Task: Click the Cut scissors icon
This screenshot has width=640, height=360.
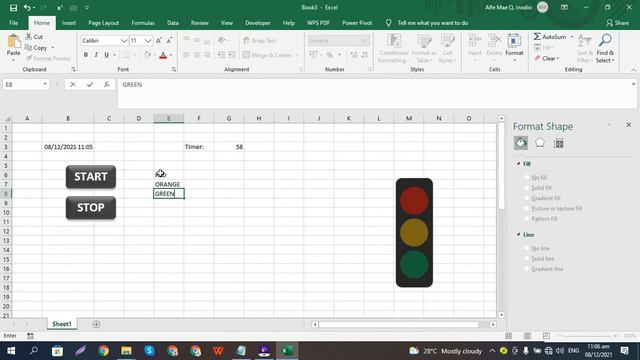Action: [29, 37]
